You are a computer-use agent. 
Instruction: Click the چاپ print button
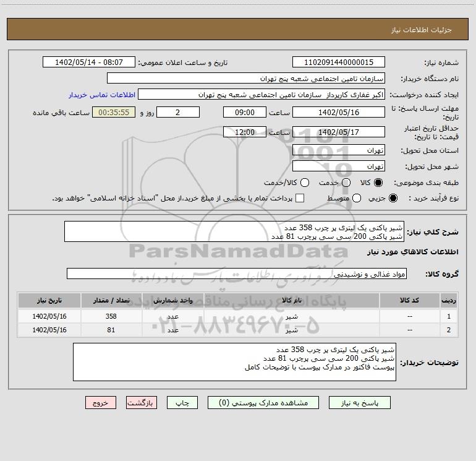(182, 403)
